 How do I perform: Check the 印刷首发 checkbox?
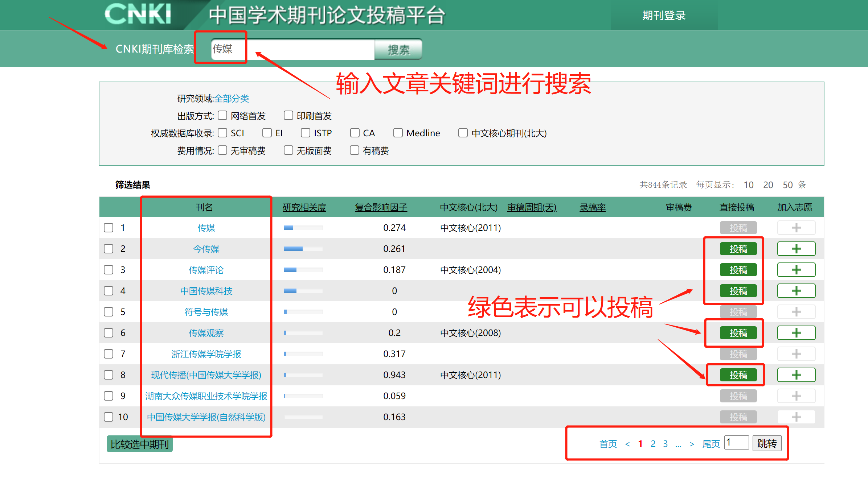pyautogui.click(x=288, y=116)
